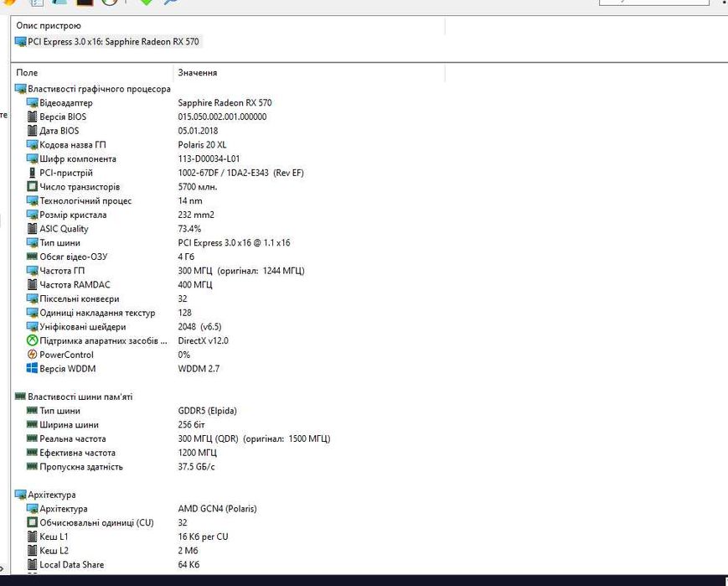Click the chip icon beside 'Local Data Share'
728x586 pixels.
click(32, 564)
